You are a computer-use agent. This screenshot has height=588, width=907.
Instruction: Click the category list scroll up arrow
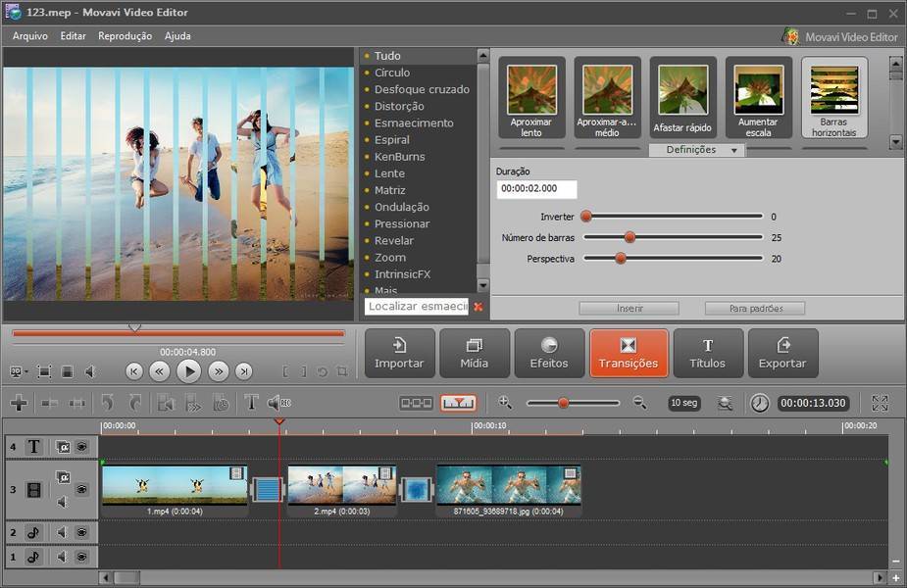pos(483,56)
